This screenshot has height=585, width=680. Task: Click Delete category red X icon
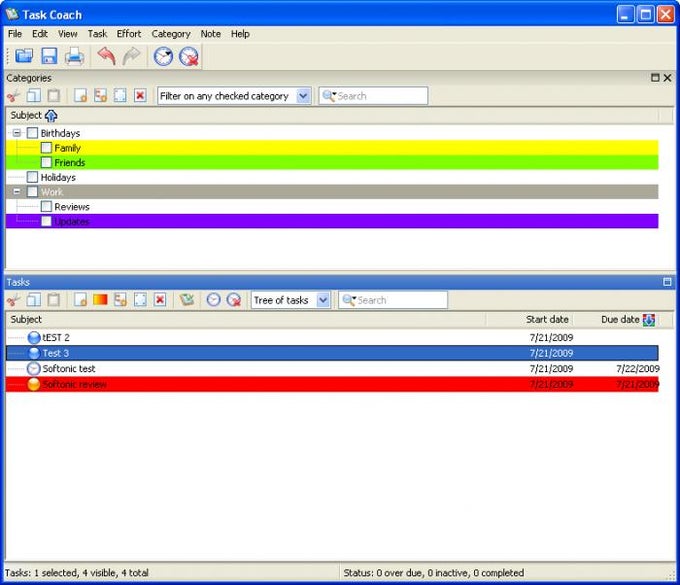coord(140,95)
